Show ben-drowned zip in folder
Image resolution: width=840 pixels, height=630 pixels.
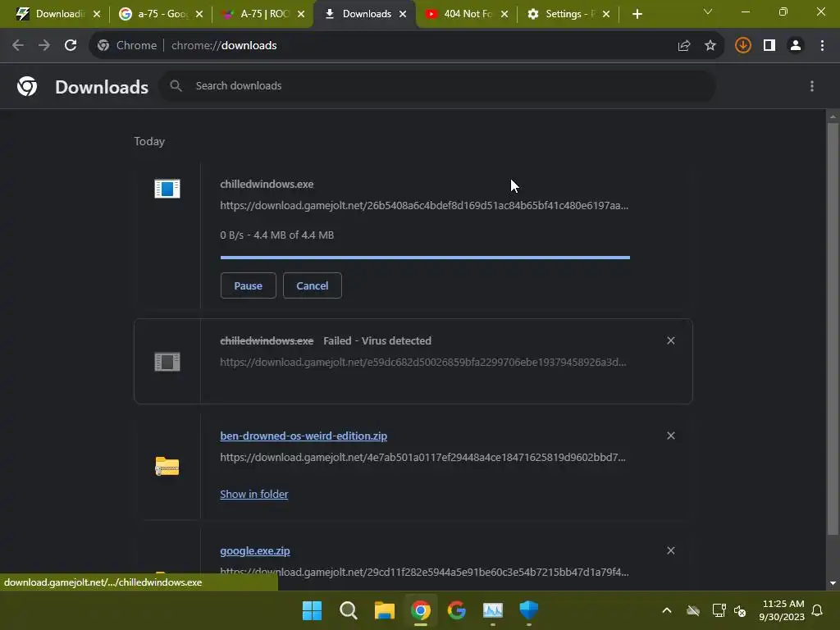click(x=254, y=494)
